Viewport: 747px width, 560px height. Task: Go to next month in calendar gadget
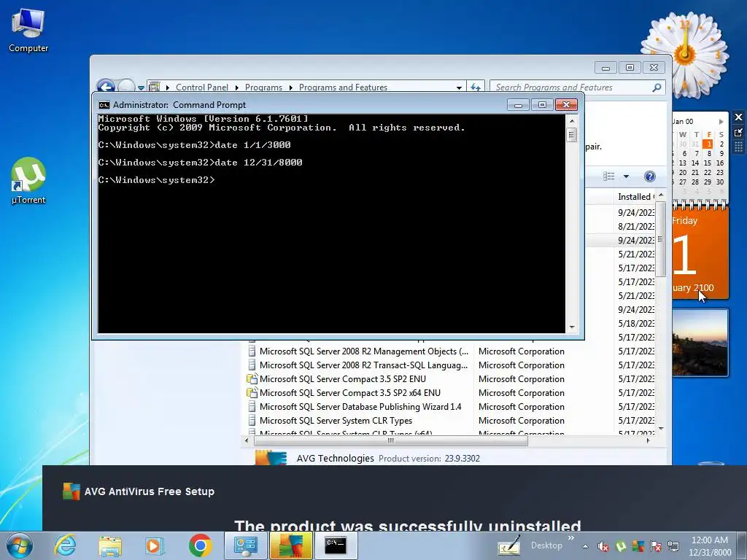pos(721,122)
